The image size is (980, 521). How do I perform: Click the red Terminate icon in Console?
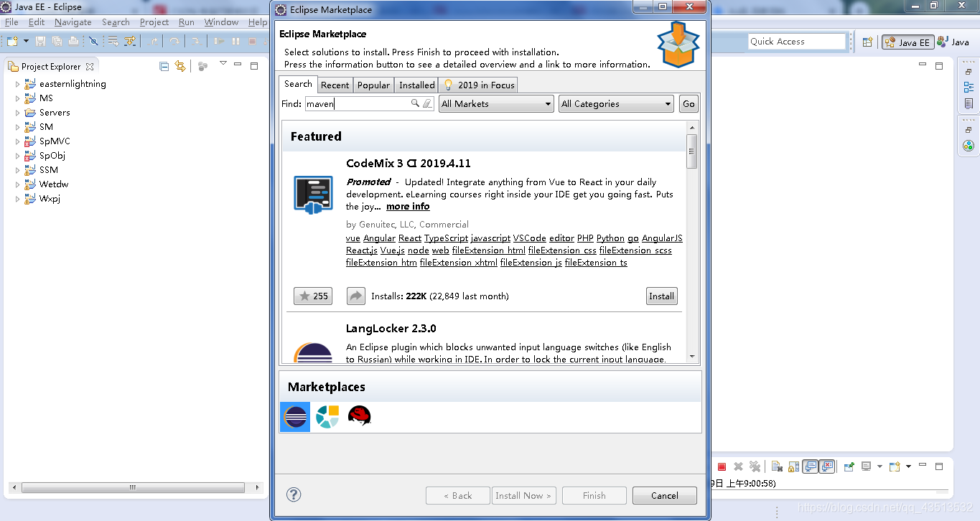(722, 466)
